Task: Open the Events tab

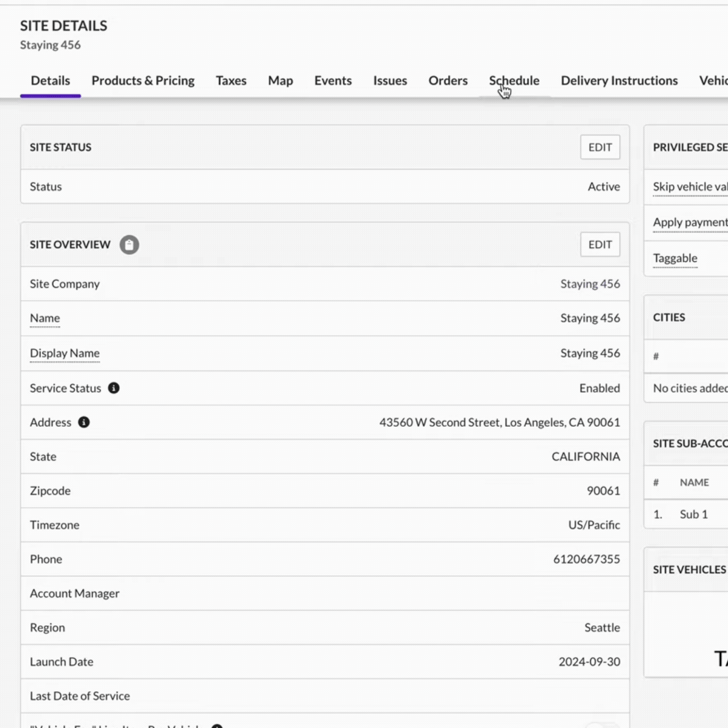Action: click(x=333, y=80)
